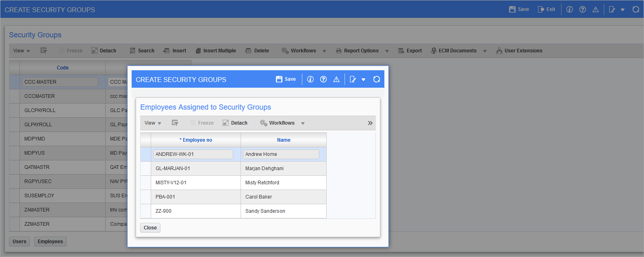The width and height of the screenshot is (644, 257).
Task: Select the GLCPAYROLL security group row
Action: click(x=68, y=110)
